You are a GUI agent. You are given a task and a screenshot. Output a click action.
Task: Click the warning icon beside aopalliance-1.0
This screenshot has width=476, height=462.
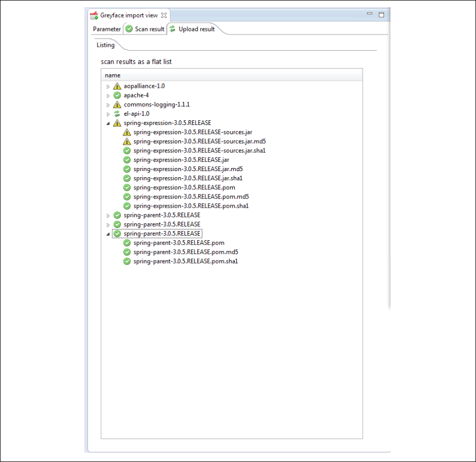point(117,86)
